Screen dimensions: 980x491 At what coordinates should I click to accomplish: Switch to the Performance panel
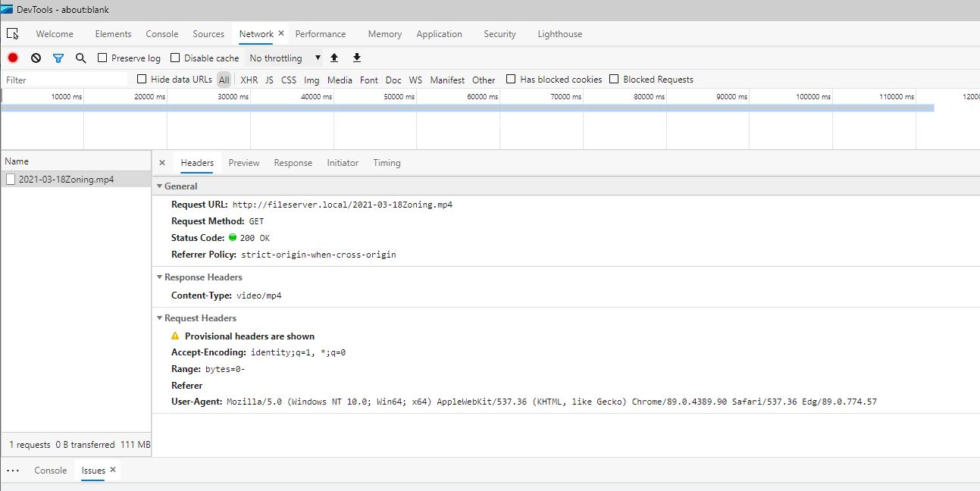(x=321, y=33)
